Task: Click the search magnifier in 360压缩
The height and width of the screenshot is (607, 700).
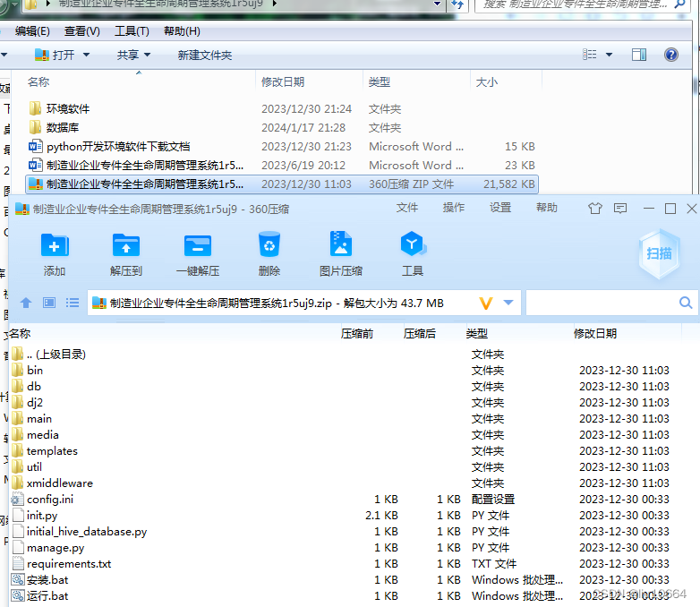Action: [x=686, y=303]
